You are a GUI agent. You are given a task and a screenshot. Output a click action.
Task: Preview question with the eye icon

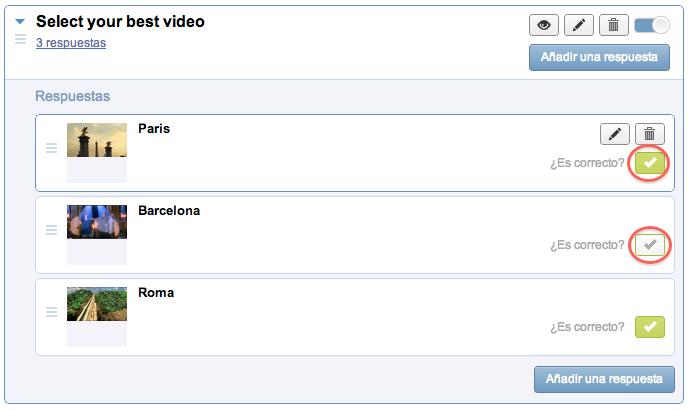544,25
